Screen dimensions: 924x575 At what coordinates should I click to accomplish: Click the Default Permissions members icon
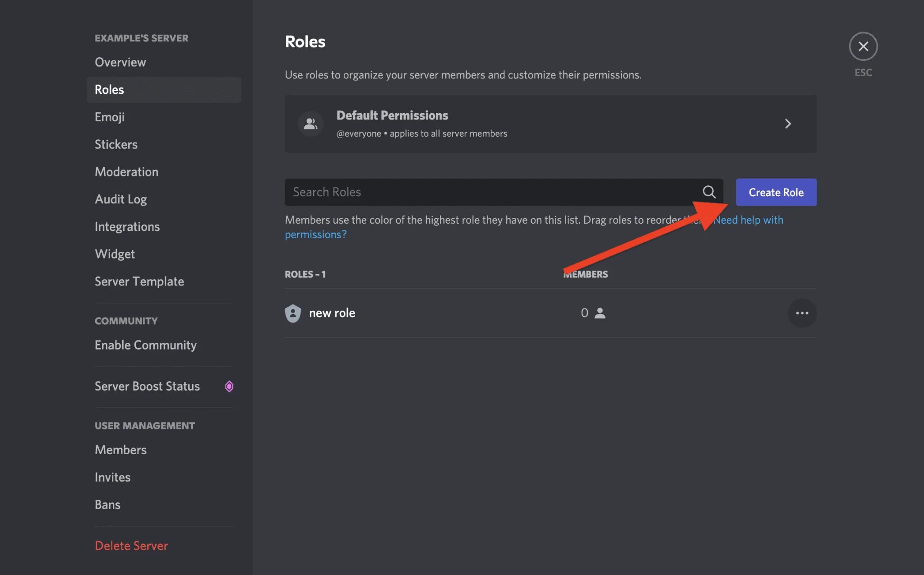[310, 124]
